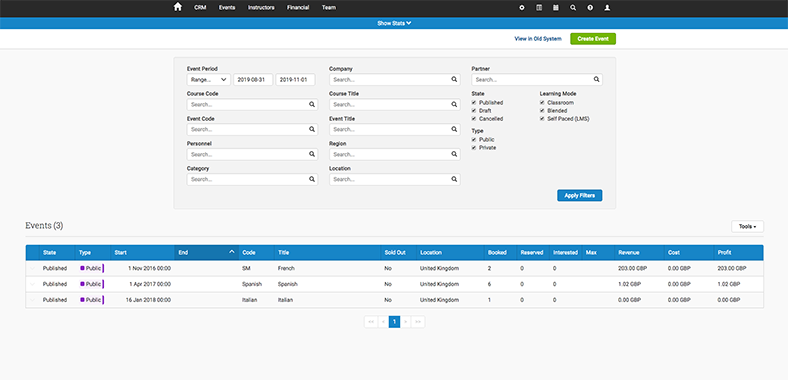Click search icon in Personnel field

[312, 154]
